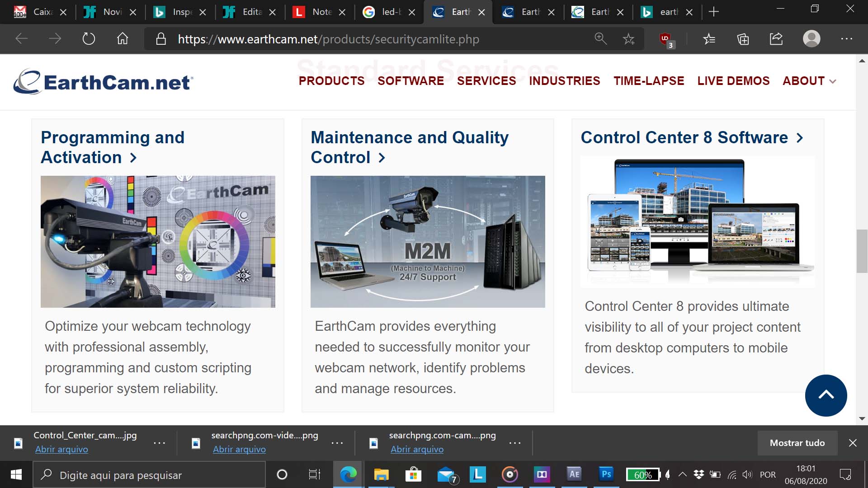Open TIME-LAPSE menu
Screen dimensions: 868x488
649,81
